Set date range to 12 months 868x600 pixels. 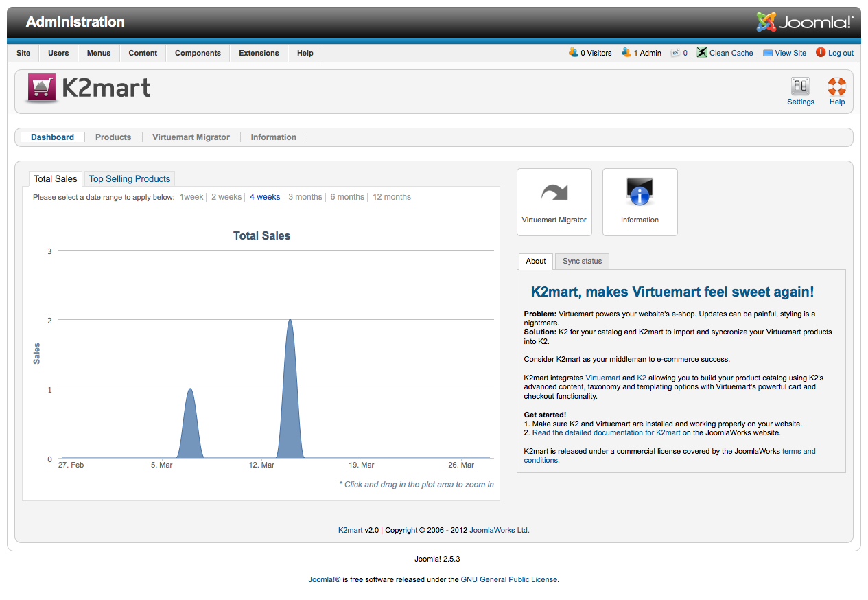[x=392, y=197]
